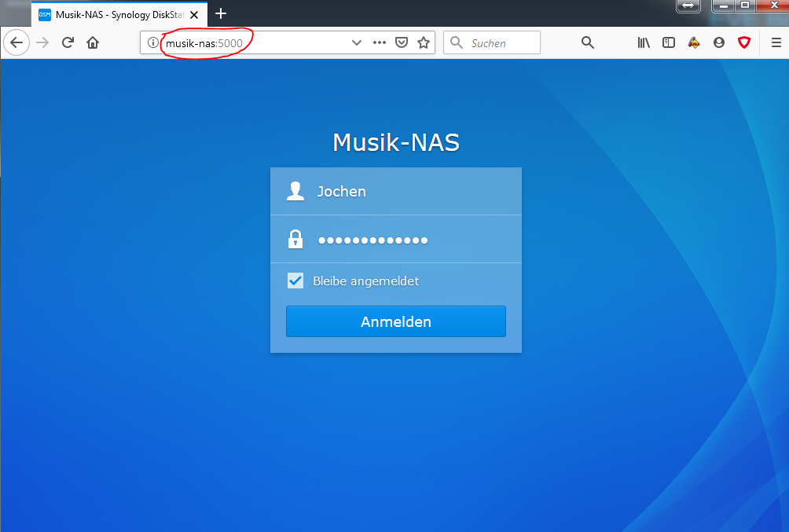Open the address bar history dropdown
789x532 pixels.
357,42
